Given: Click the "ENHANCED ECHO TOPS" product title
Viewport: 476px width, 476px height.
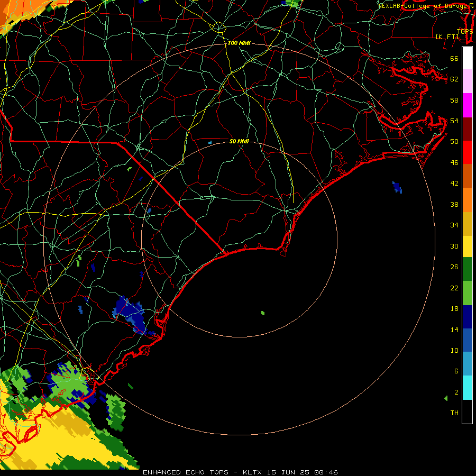Looking at the screenshot, I should point(185,472).
